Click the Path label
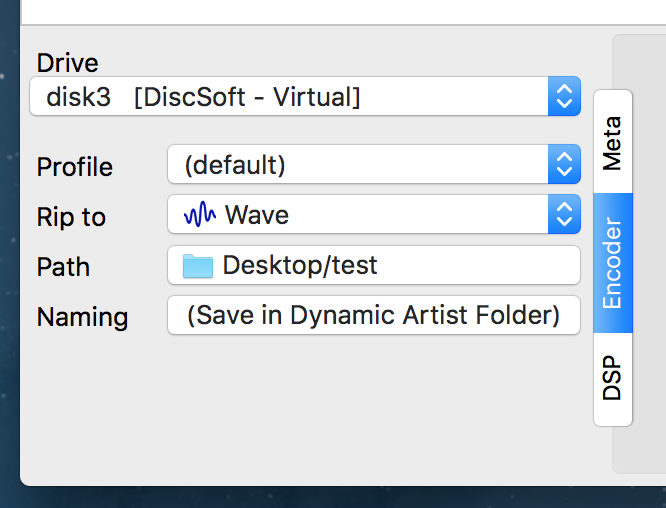This screenshot has width=666, height=508. tap(63, 267)
